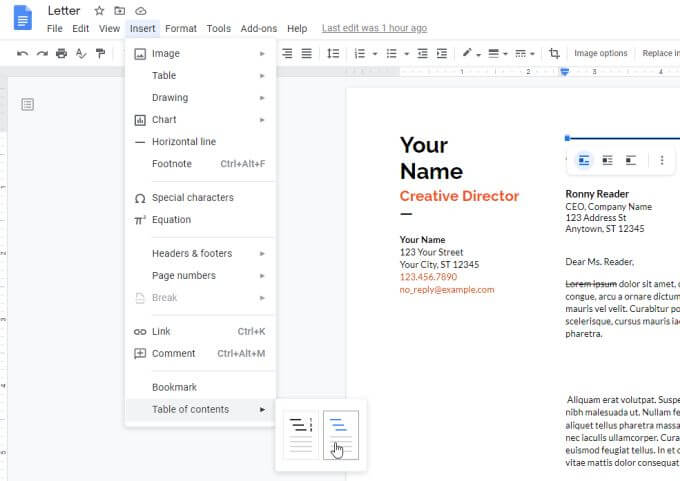Click the Crop image icon
The height and width of the screenshot is (481, 680).
554,53
